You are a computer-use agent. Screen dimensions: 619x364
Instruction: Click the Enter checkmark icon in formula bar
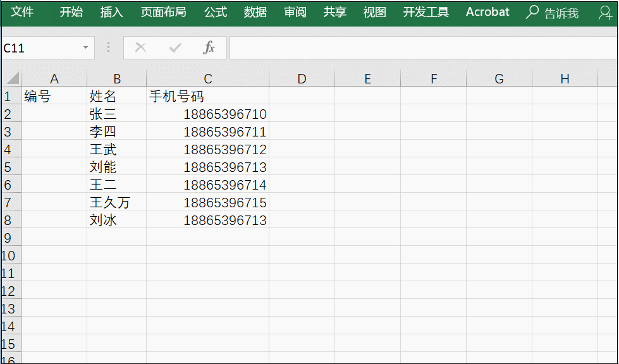(175, 48)
